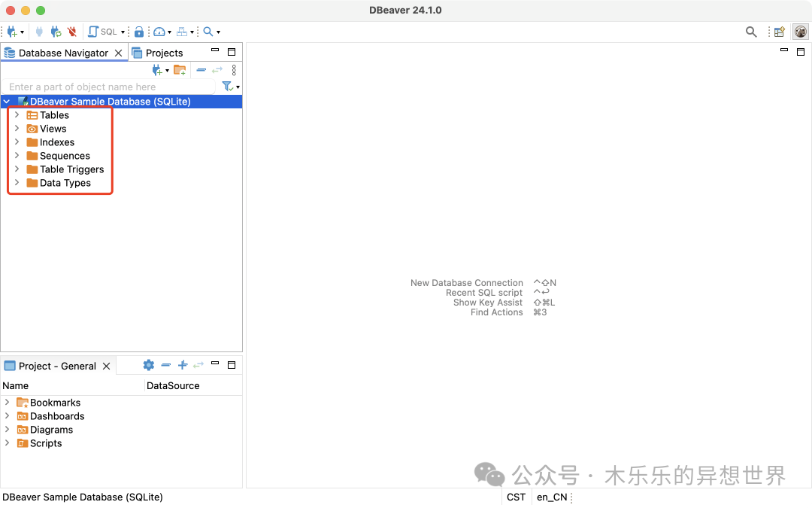
Task: Click the toolbar search magnifier icon
Action: pos(208,32)
